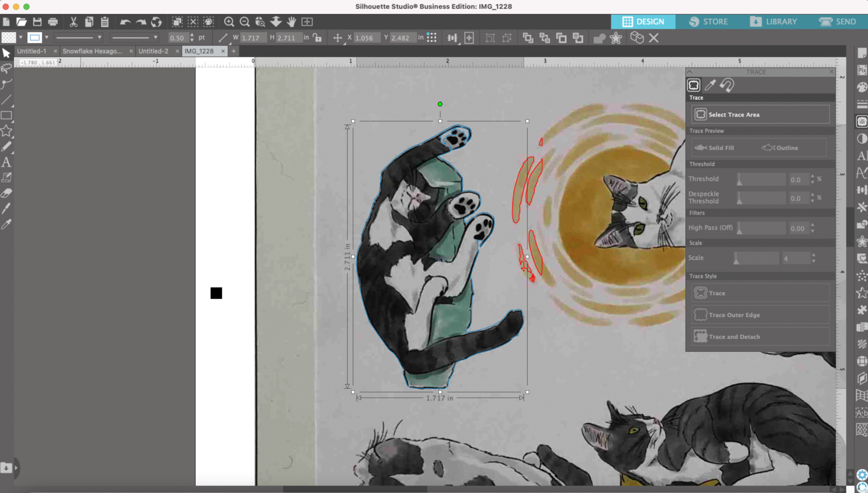Select the Eraser tool
Viewport: 868px width, 493px height.
click(6, 193)
